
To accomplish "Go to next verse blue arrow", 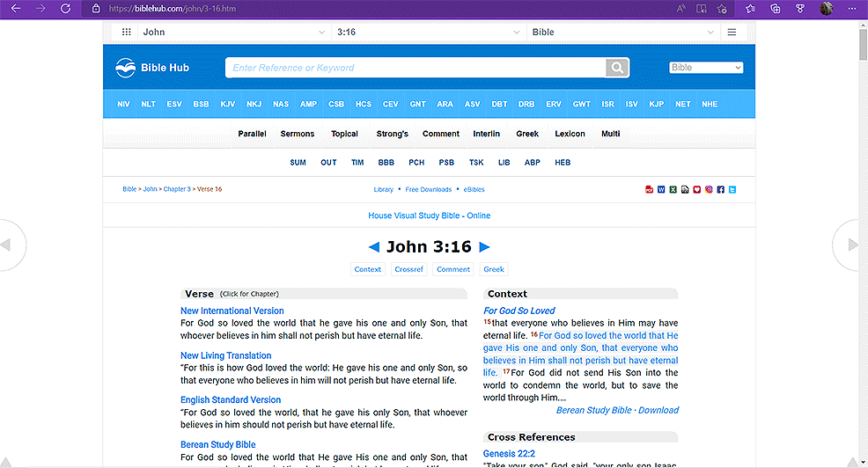I will (484, 246).
